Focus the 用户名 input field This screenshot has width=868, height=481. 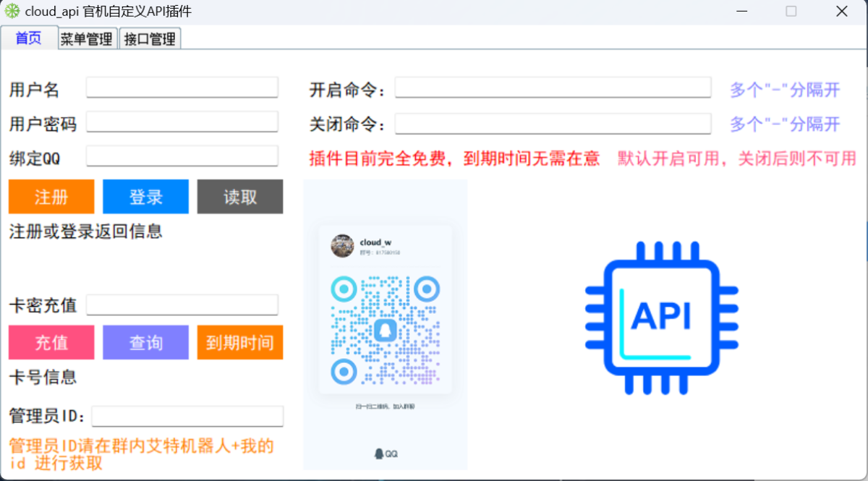point(182,88)
